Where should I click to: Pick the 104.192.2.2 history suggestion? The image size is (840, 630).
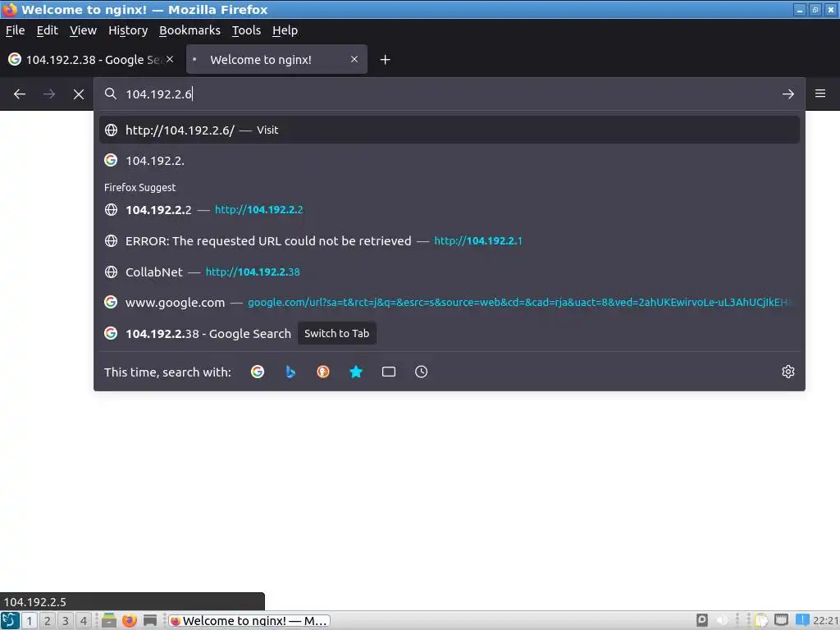(450, 210)
